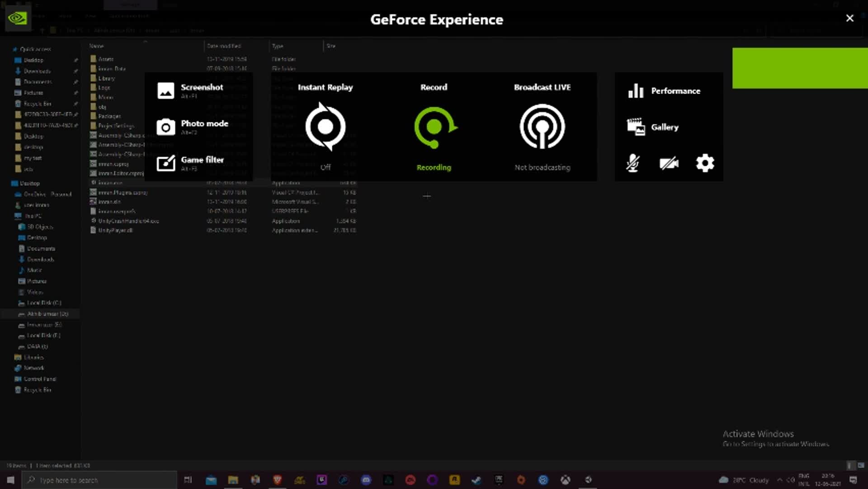This screenshot has height=489, width=868.
Task: Click the Gallery label text
Action: tap(665, 127)
